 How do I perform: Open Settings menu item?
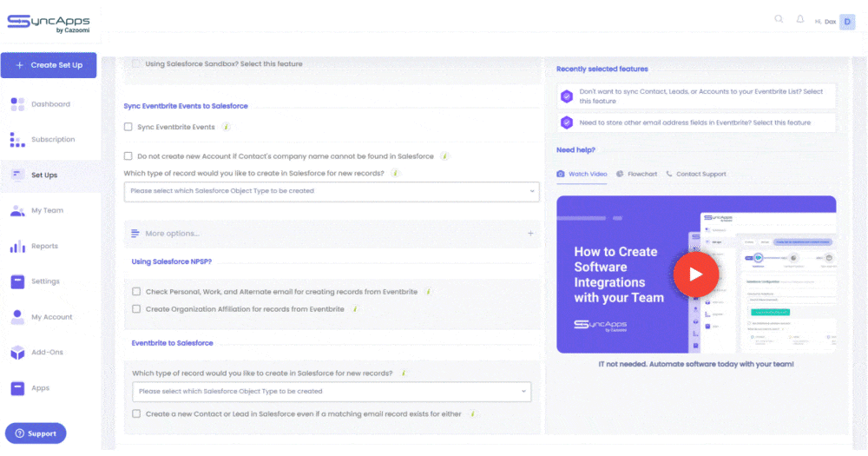click(x=45, y=281)
